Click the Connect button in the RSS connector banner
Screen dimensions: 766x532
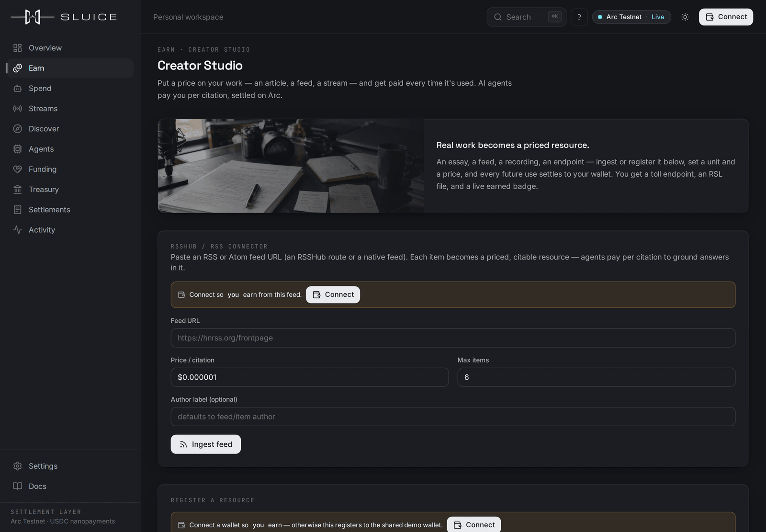(333, 294)
